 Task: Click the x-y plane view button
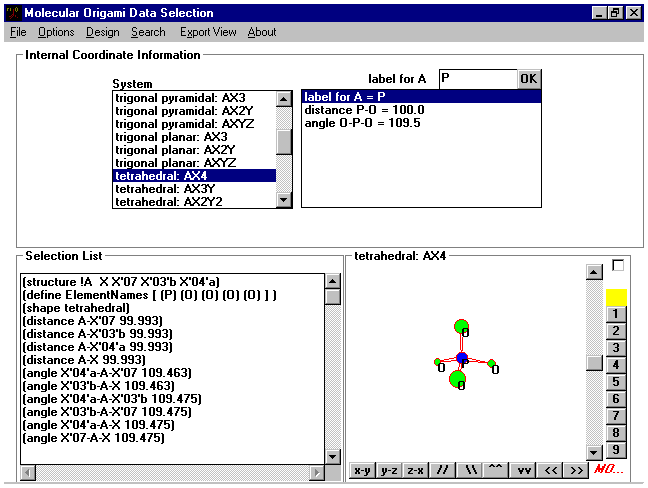(362, 470)
